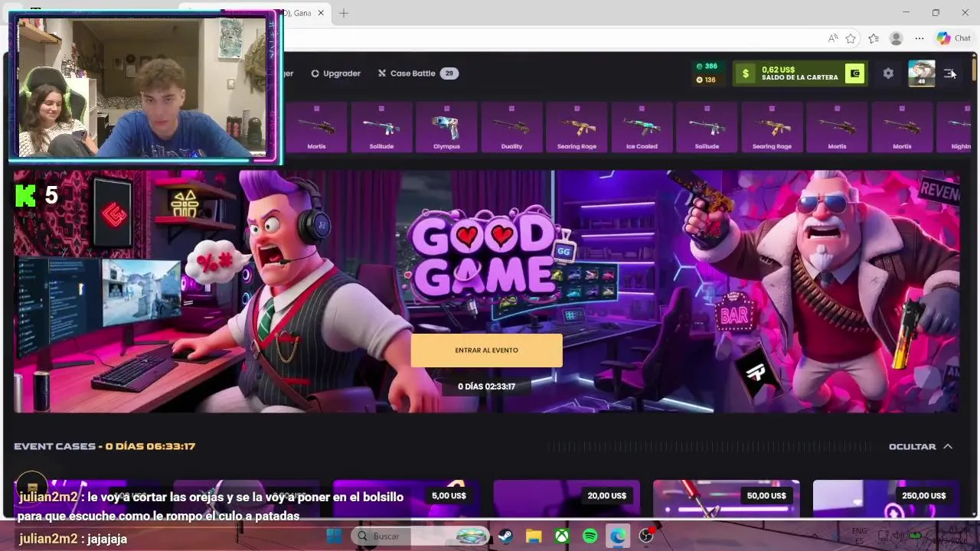Open a new browser tab
This screenshot has height=551, width=980.
pos(344,13)
